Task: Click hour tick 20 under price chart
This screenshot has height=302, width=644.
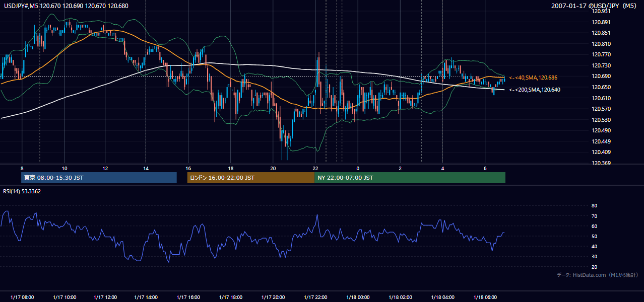Action: click(x=273, y=168)
